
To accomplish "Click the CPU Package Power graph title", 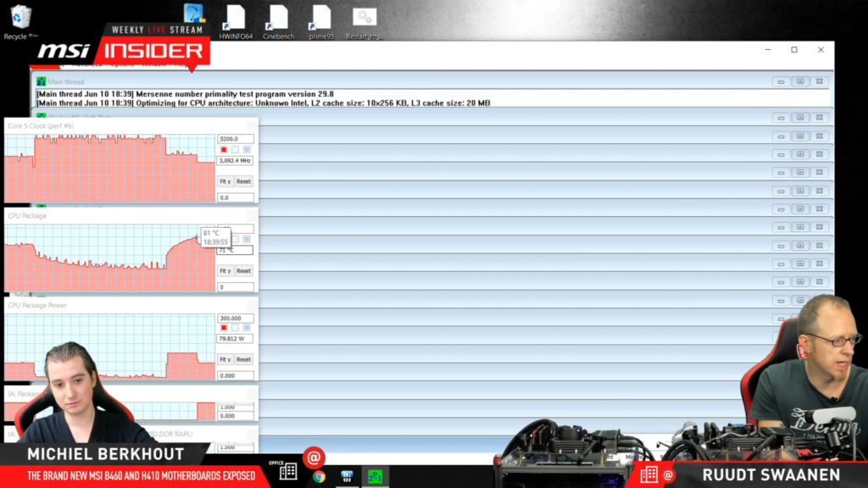I will 37,305.
